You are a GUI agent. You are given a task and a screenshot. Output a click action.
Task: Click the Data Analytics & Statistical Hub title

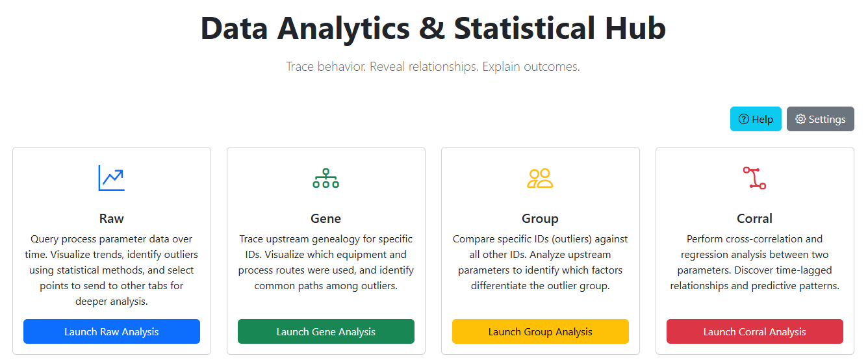coord(433,29)
